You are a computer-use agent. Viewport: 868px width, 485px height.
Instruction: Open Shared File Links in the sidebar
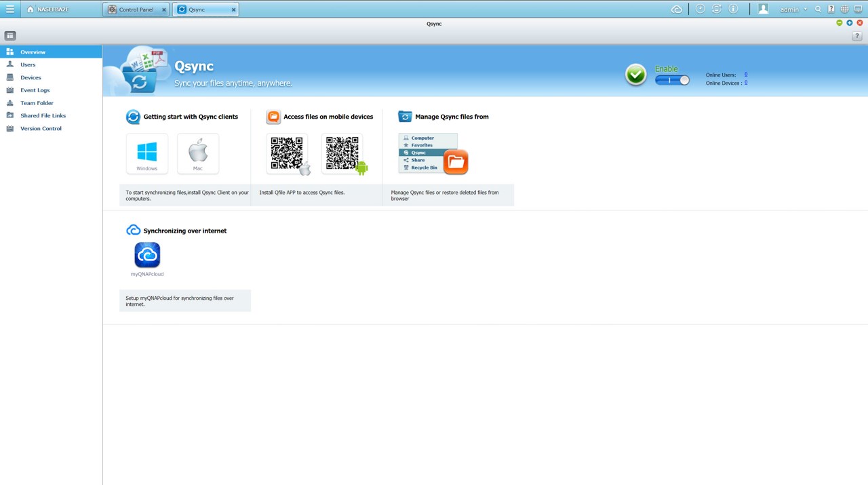point(51,115)
